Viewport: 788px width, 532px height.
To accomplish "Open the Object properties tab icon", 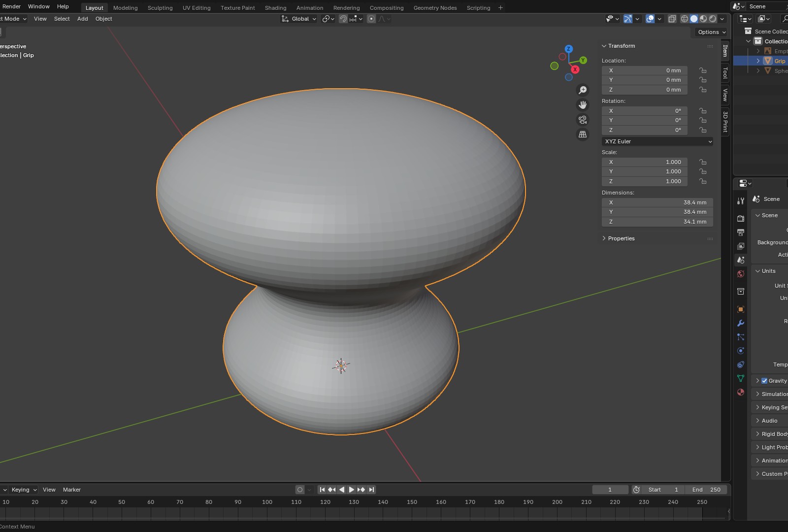I will tap(741, 309).
